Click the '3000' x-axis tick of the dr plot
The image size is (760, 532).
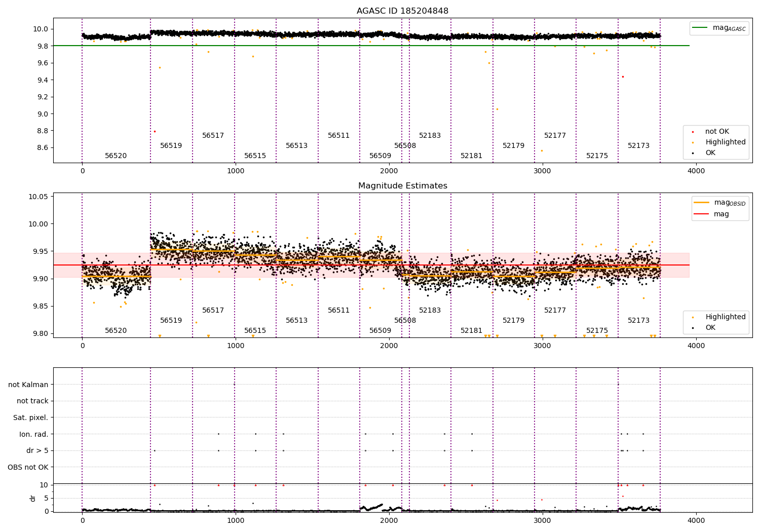(x=543, y=520)
